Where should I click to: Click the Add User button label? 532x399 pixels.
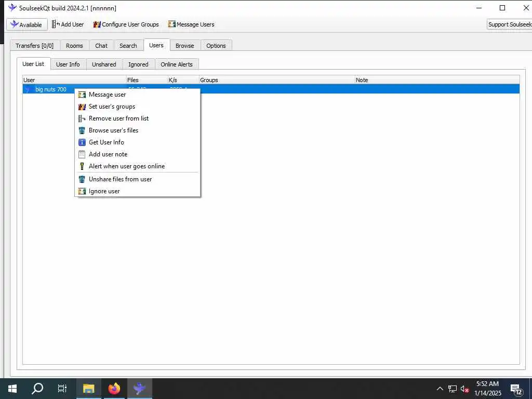[72, 24]
